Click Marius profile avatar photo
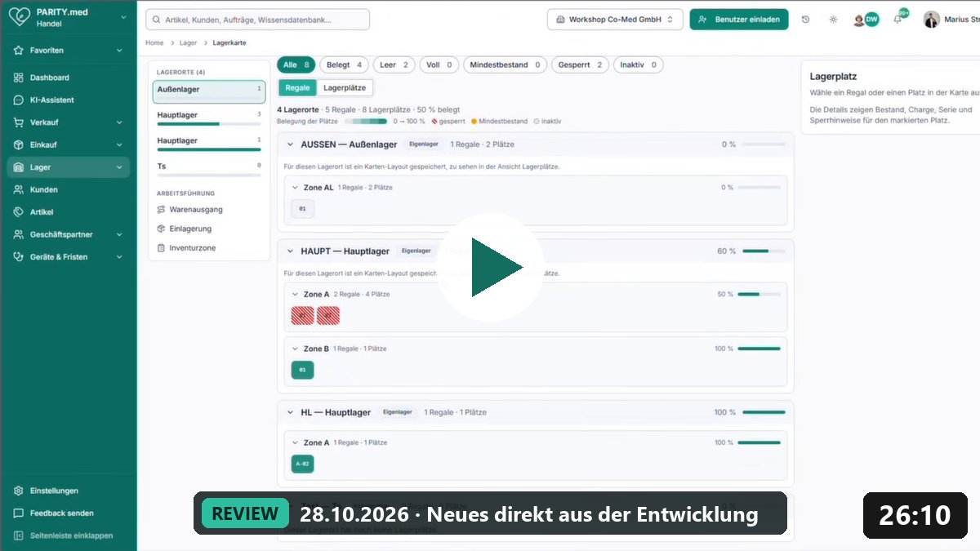The width and height of the screenshot is (980, 551). [931, 20]
